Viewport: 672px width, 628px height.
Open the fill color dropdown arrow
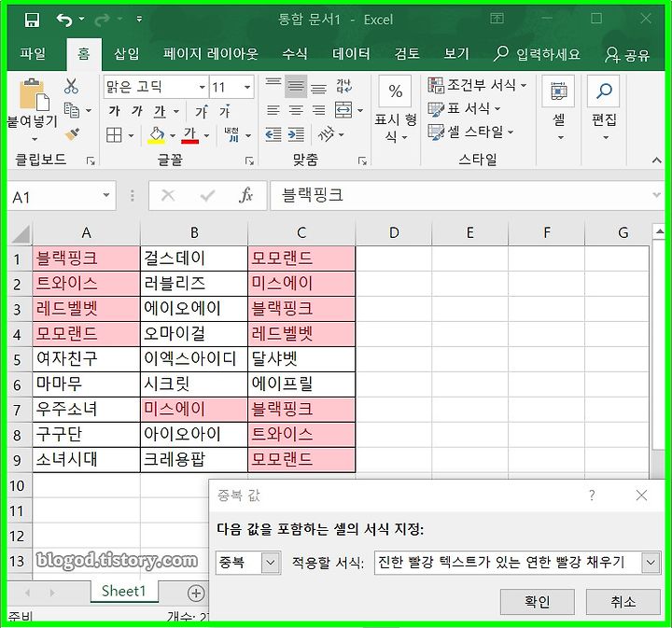(173, 136)
